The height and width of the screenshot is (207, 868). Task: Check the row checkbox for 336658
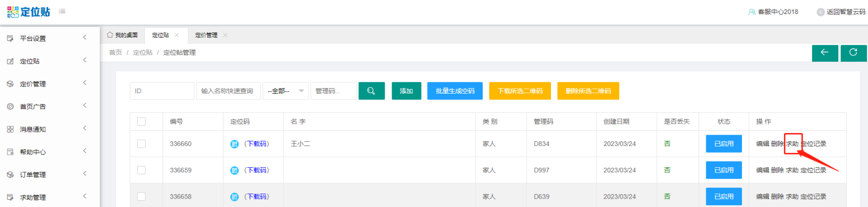click(142, 196)
